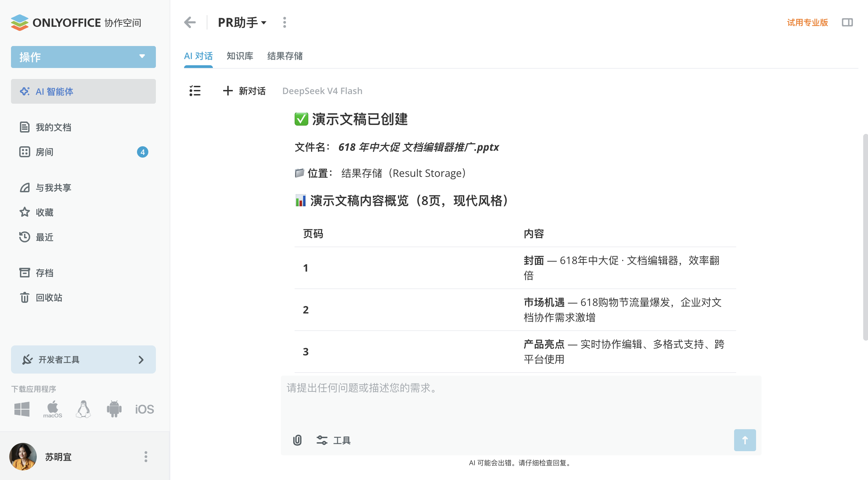Toggle the info panel icon
868x480 pixels.
point(847,23)
